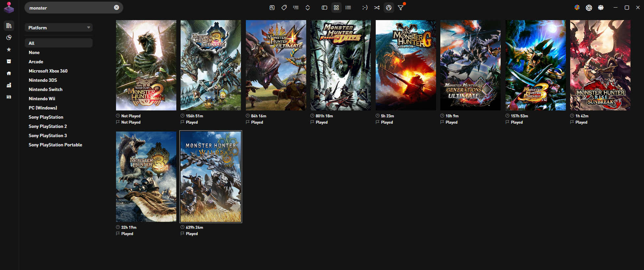Click the tag icon in the toolbar
The height and width of the screenshot is (270, 644).
(284, 8)
